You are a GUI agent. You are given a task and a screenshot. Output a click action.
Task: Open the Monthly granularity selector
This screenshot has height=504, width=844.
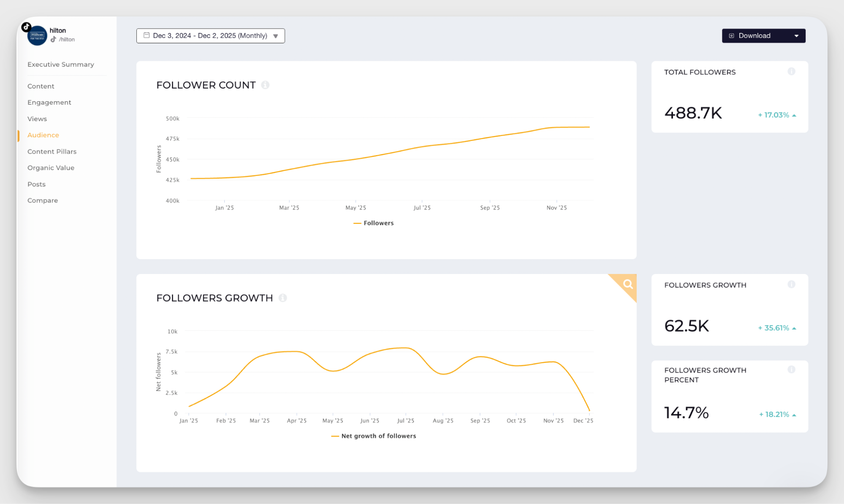pos(253,35)
